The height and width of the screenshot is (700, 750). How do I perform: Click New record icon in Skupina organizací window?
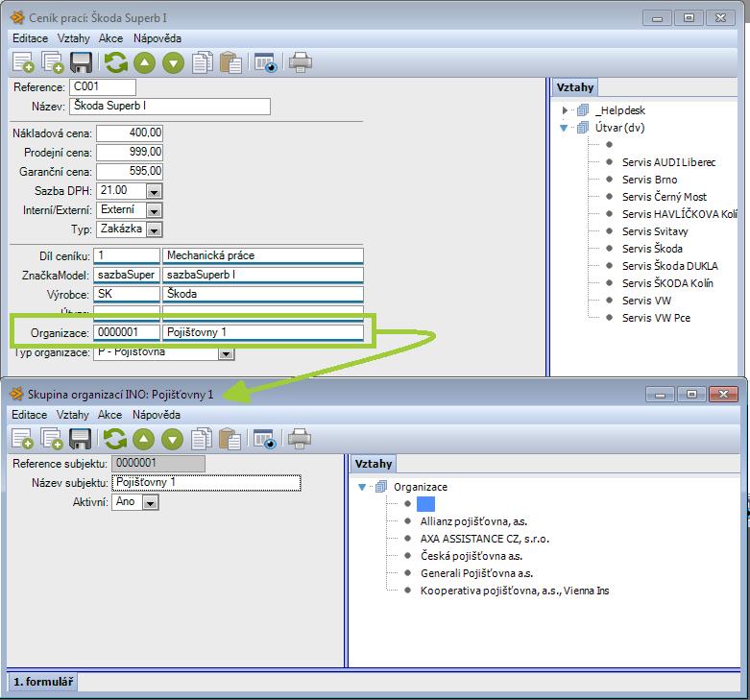click(x=22, y=439)
